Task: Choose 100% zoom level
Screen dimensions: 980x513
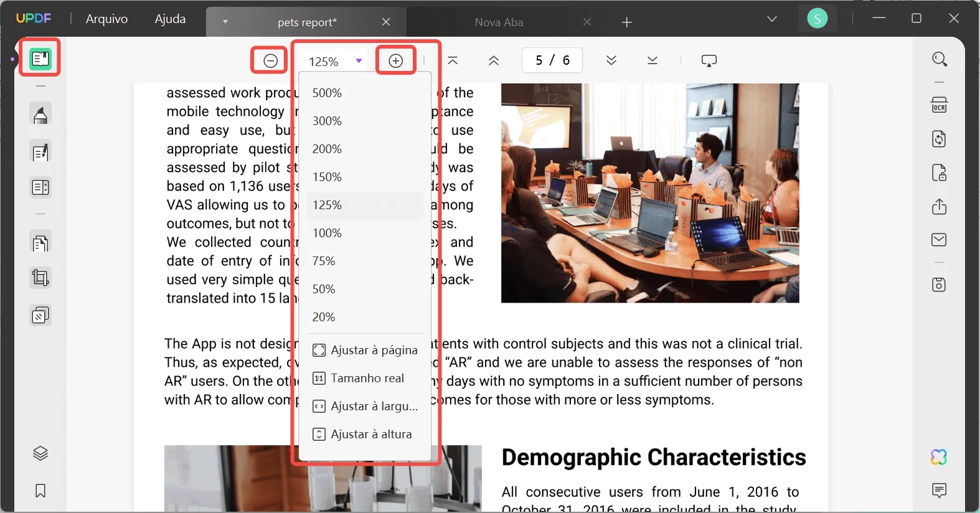Action: click(x=365, y=233)
